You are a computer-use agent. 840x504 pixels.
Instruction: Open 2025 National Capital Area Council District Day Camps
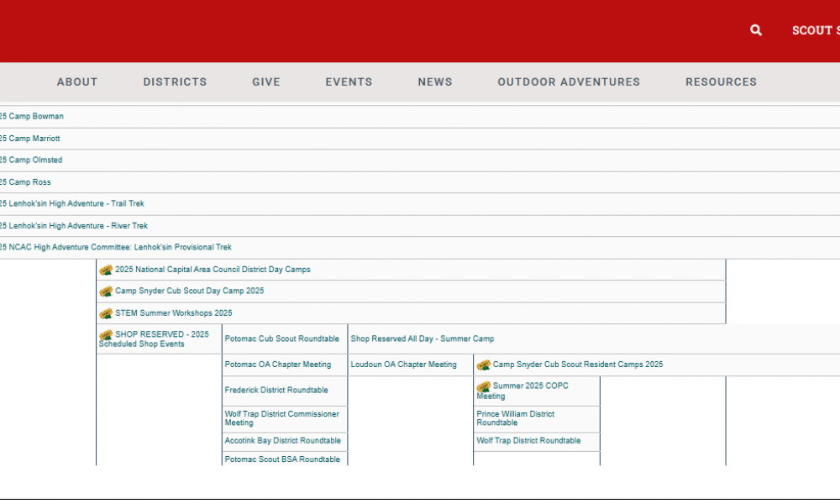click(213, 270)
